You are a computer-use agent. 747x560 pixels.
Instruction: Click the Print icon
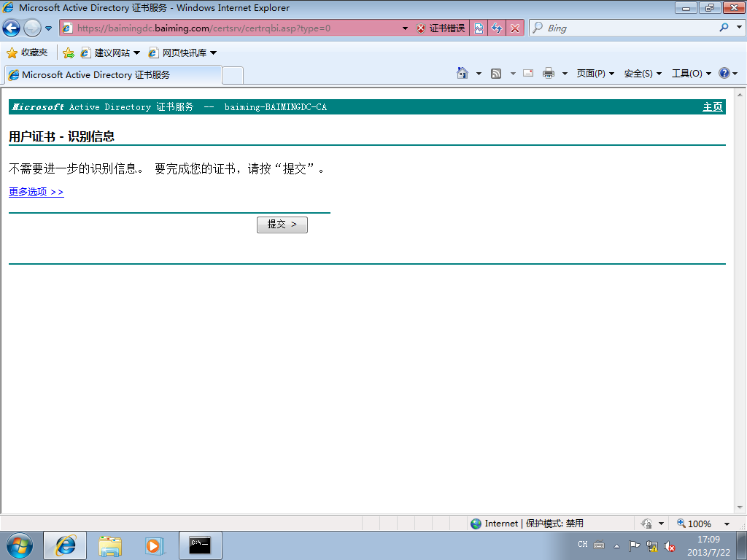tap(549, 74)
